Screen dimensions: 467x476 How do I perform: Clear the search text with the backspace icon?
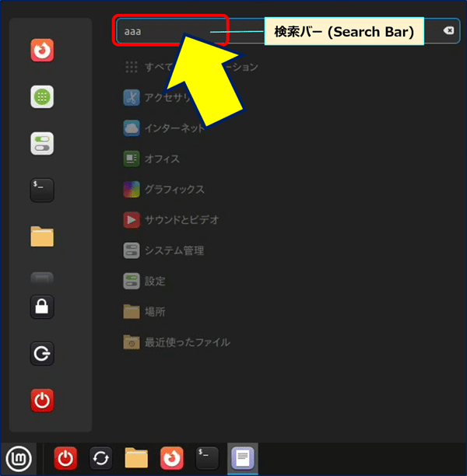[448, 30]
